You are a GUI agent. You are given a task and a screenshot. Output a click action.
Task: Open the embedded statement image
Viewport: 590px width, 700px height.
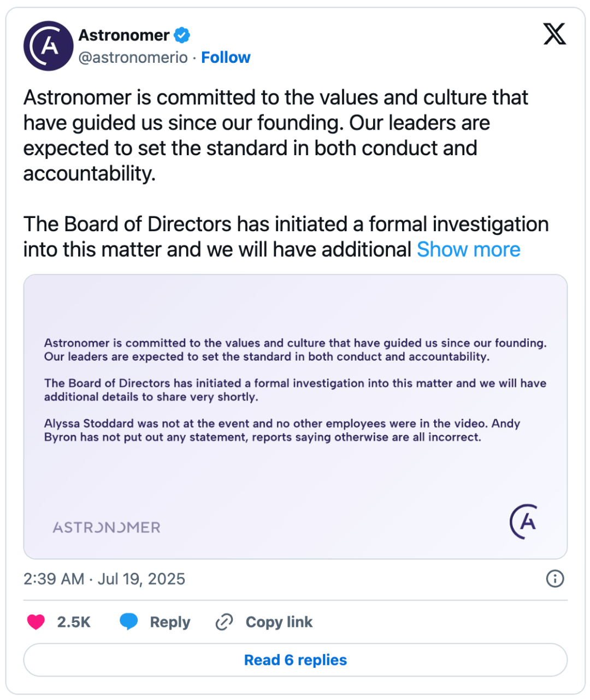click(x=296, y=417)
